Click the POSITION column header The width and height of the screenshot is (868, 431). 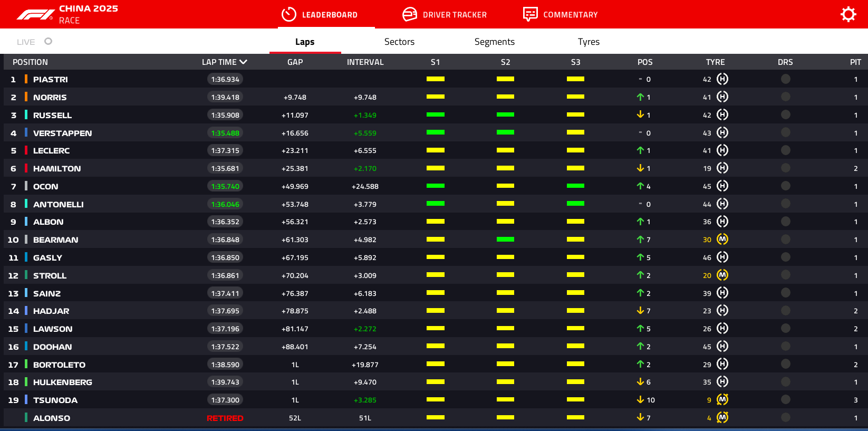[30, 62]
